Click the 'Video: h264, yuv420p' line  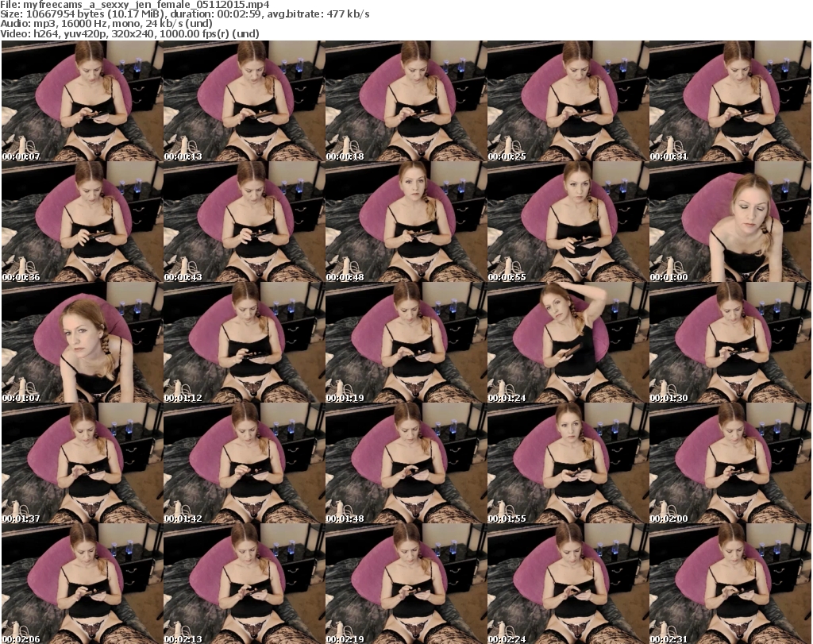129,33
